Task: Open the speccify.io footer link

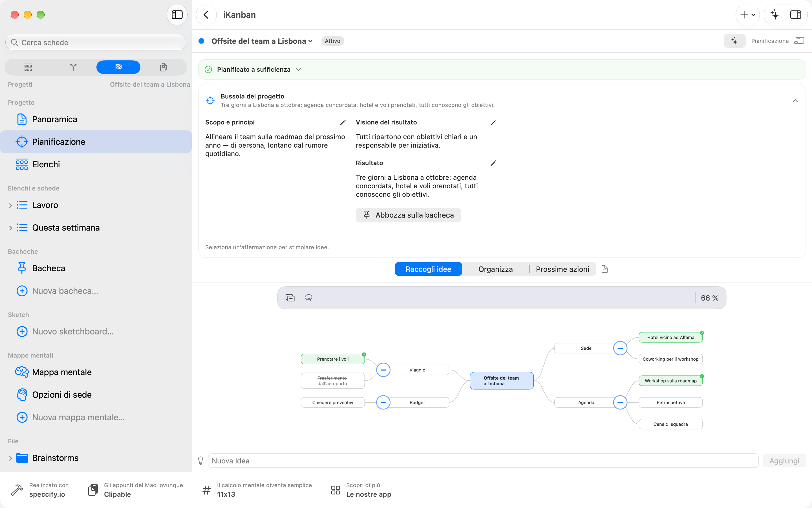Action: pos(40,490)
